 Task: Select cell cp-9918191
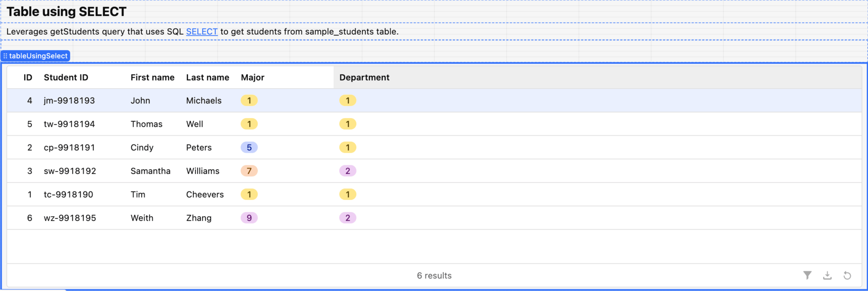[69, 147]
